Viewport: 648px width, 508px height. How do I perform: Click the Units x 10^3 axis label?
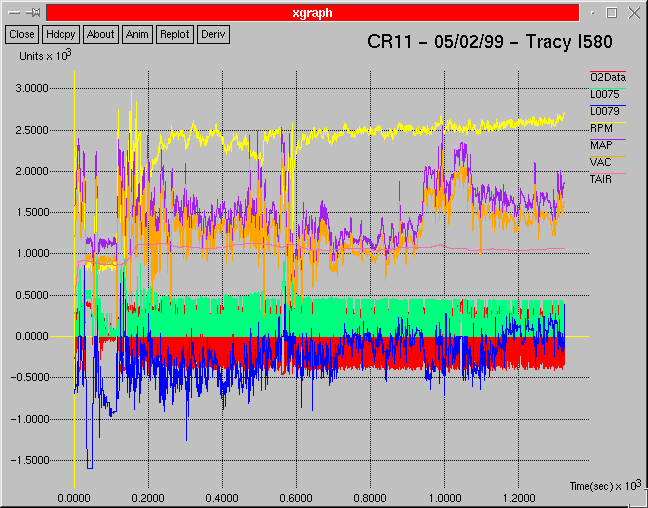pos(45,55)
